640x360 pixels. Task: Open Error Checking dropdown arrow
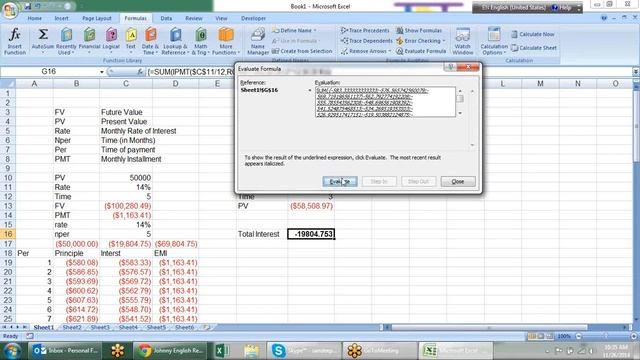pos(444,41)
